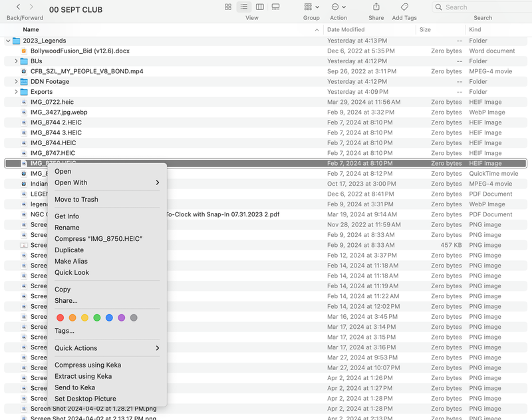Image resolution: width=532 pixels, height=420 pixels.
Task: Switch to column view in toolbar
Action: point(260,7)
